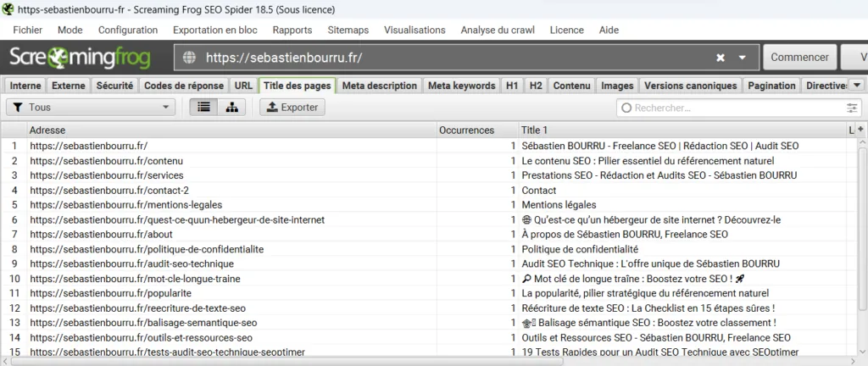Select row number 6 hebergeur-de-site-internet URL

[428, 219]
